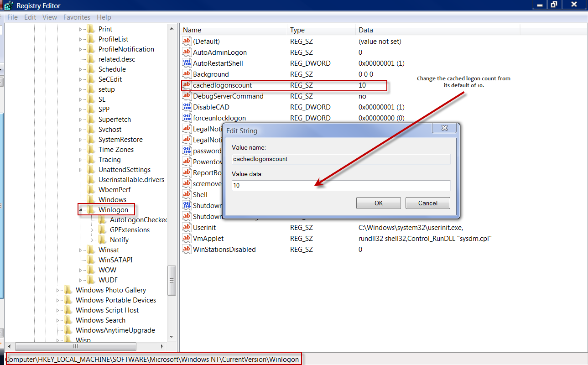
Task: Click the forceunlocklogon DWORD icon
Action: coord(187,118)
